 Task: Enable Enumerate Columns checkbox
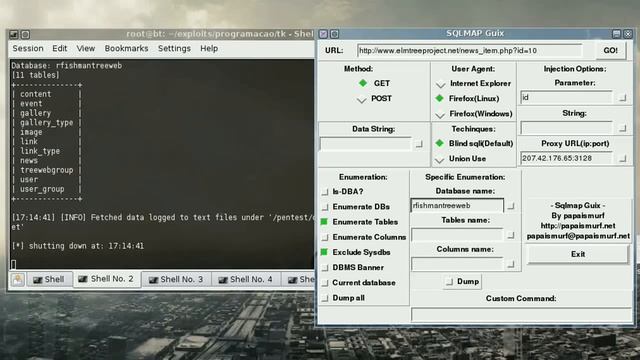(x=325, y=237)
